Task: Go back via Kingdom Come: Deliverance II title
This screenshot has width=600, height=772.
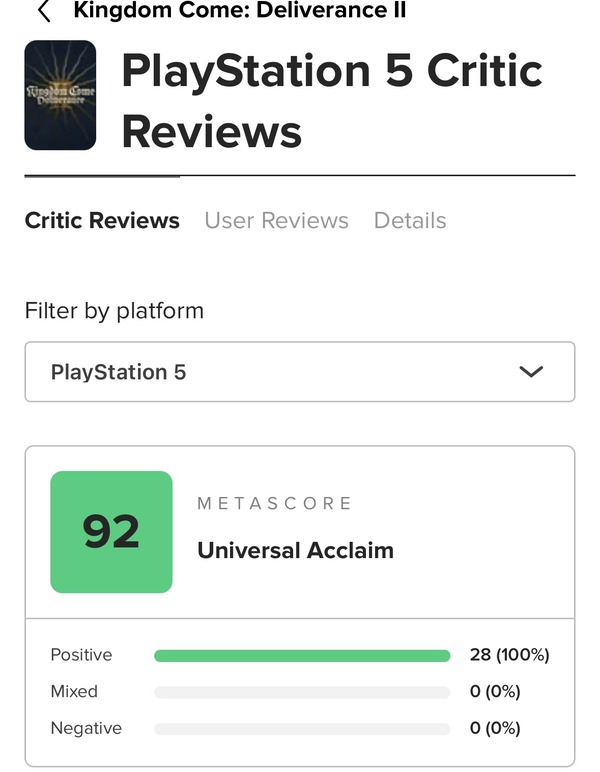Action: point(240,10)
